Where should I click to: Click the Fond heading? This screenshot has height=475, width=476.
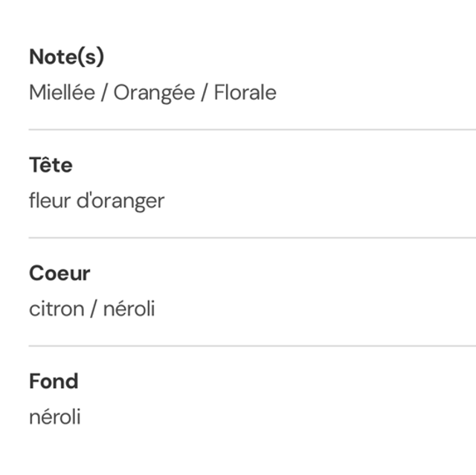click(x=54, y=381)
